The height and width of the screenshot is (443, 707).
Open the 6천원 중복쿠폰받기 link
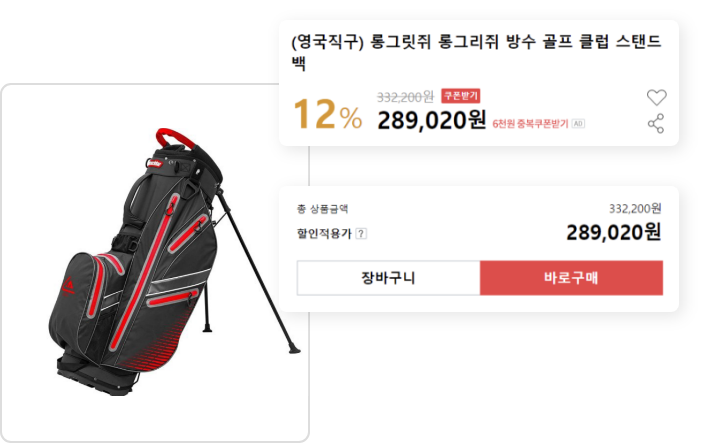click(x=530, y=124)
